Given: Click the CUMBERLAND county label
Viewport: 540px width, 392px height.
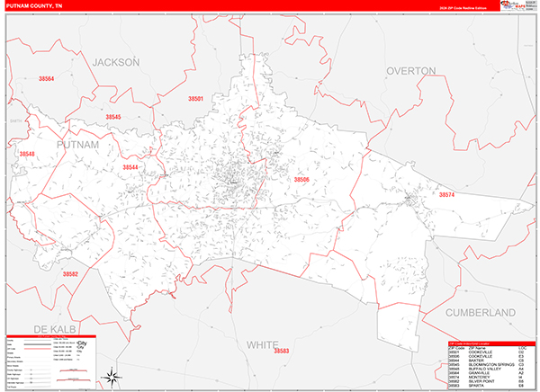Looking at the screenshot, I should point(481,313).
